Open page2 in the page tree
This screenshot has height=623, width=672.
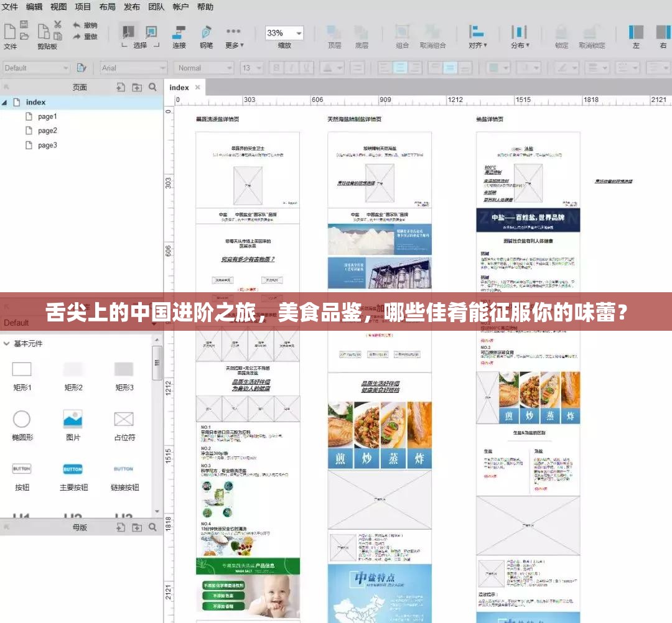[47, 131]
